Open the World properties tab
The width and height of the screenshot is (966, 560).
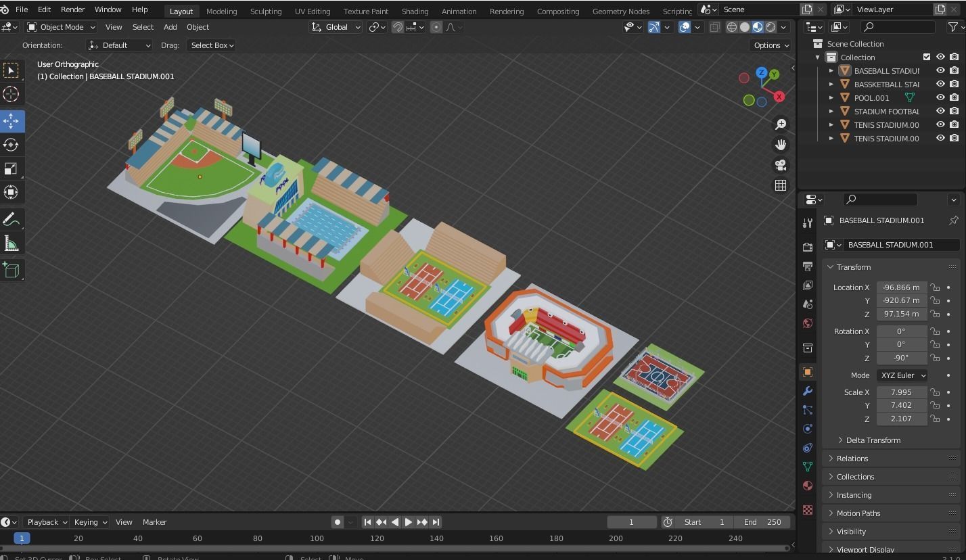(808, 323)
